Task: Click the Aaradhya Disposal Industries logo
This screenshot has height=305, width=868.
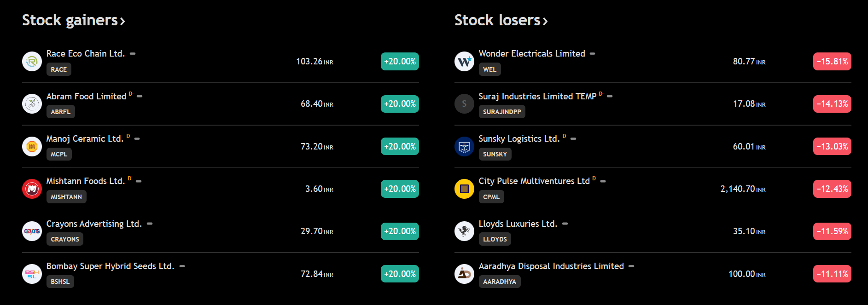Action: (x=464, y=274)
